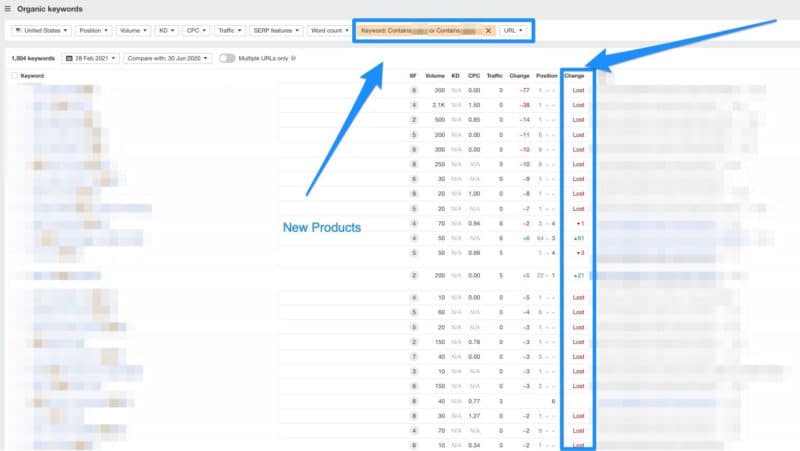The height and width of the screenshot is (451, 800).
Task: Select the 250 volume cell
Action: point(440,164)
